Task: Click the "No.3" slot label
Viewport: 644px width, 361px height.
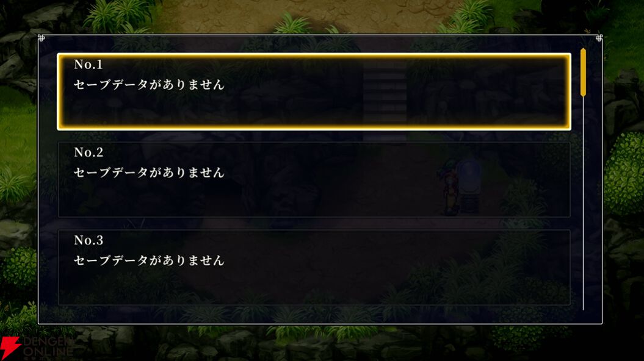Action: tap(89, 240)
